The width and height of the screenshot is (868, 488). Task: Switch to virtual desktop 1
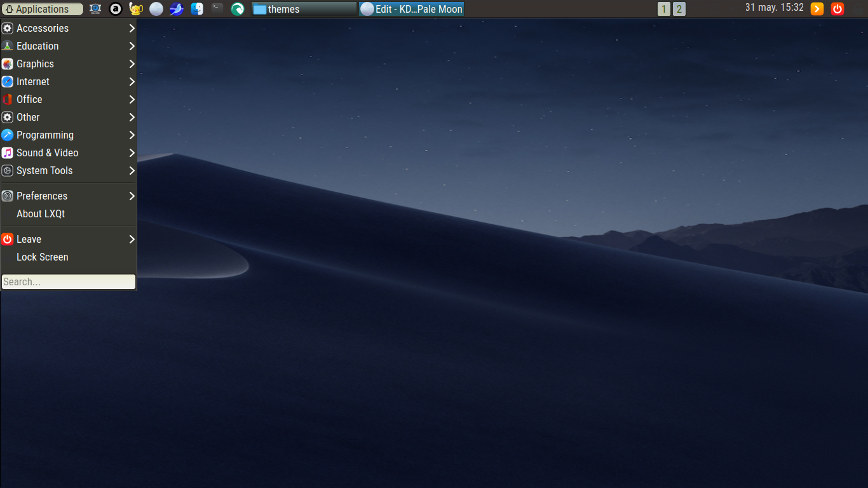(x=664, y=9)
